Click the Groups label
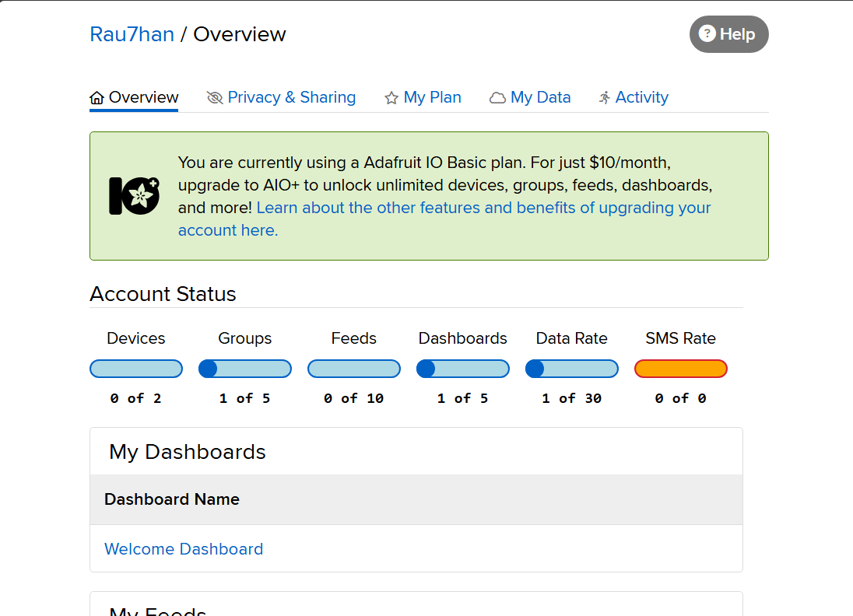Image resolution: width=853 pixels, height=616 pixels. point(245,338)
